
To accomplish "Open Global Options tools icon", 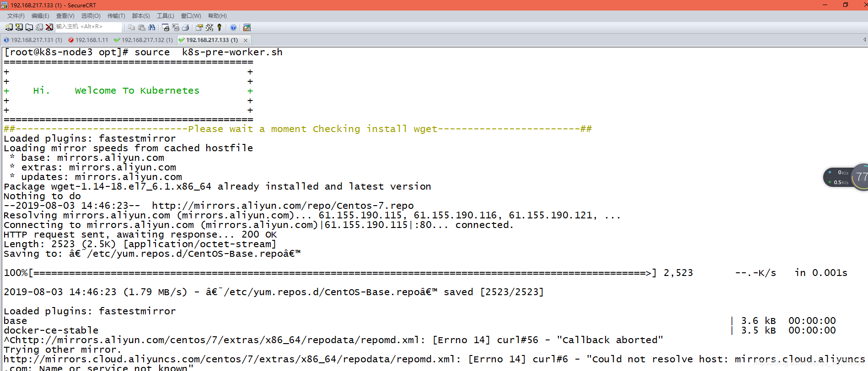I will pos(209,27).
